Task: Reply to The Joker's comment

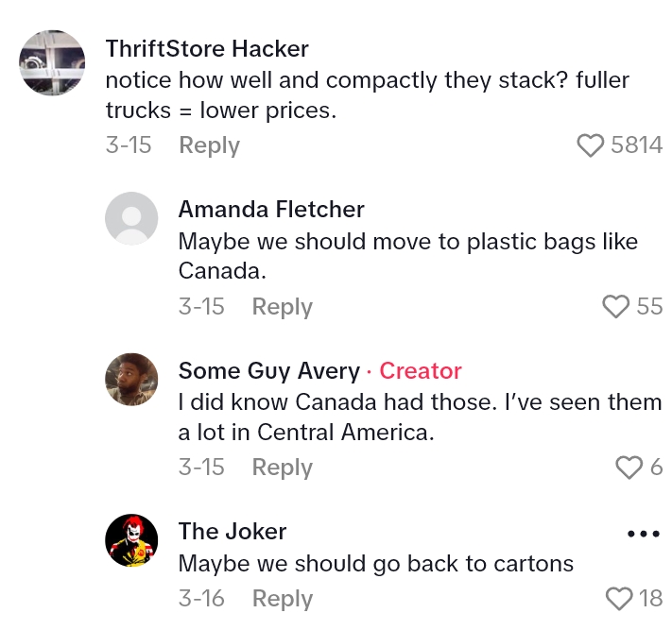Action: click(x=282, y=599)
